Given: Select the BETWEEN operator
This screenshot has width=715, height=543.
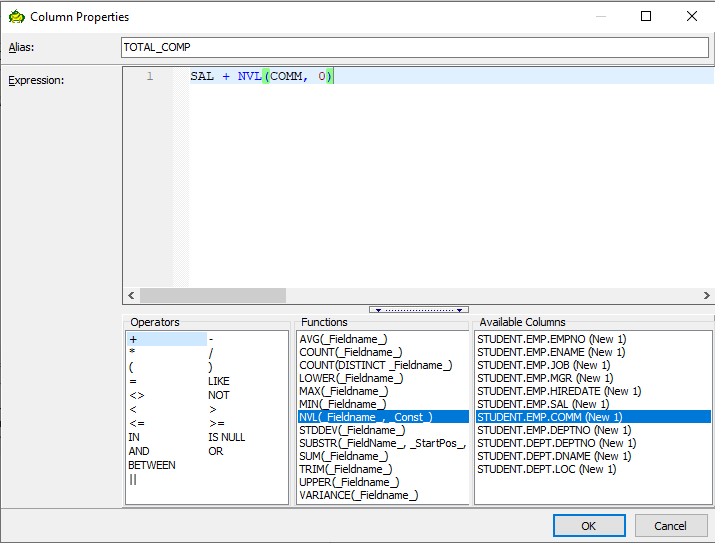Looking at the screenshot, I should 152,465.
